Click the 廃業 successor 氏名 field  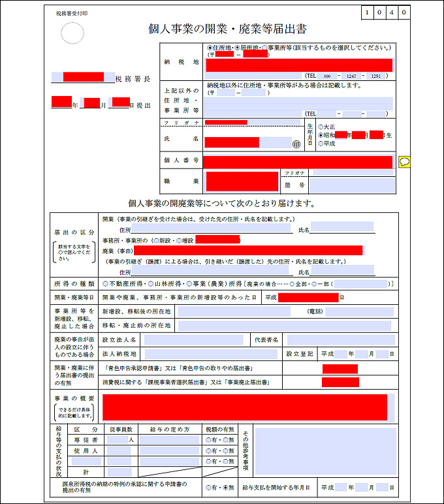click(342, 270)
